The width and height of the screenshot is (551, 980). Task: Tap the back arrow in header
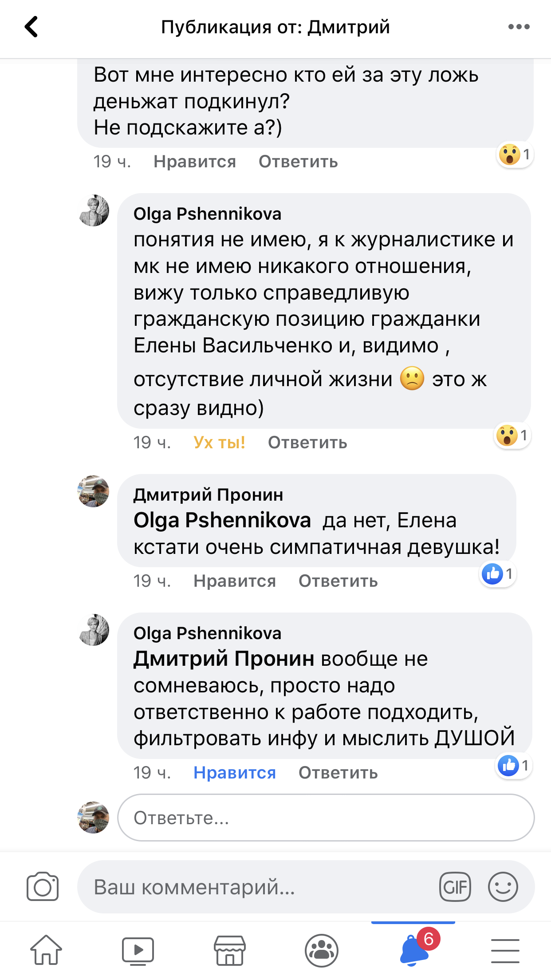(x=31, y=27)
